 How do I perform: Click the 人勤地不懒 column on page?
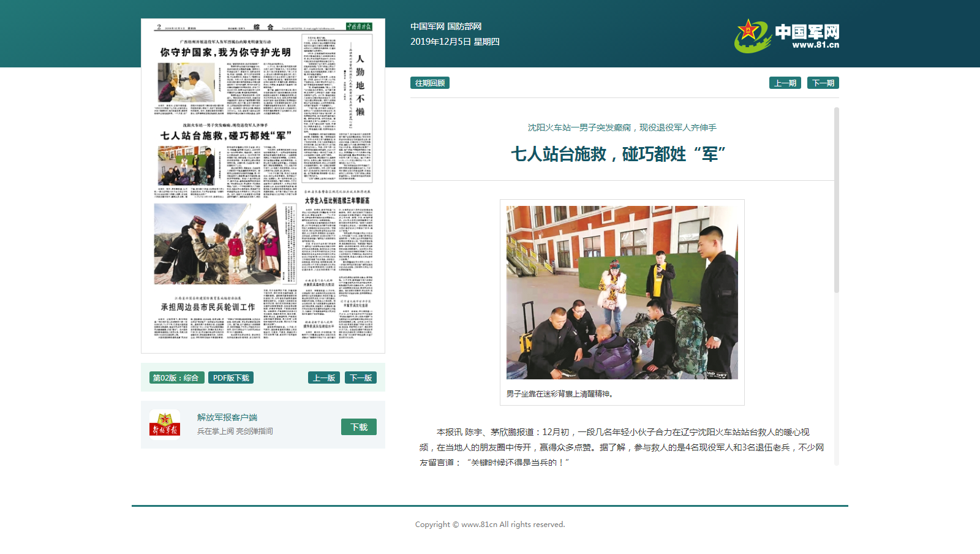point(360,85)
